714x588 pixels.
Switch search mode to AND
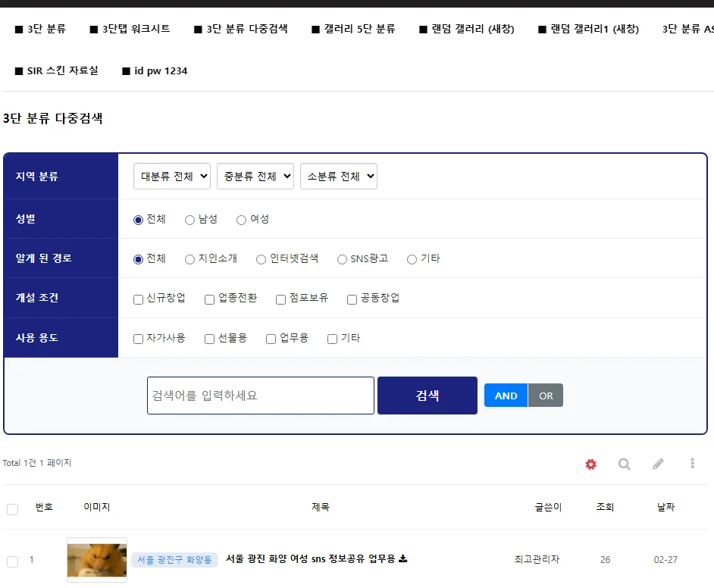coord(506,396)
